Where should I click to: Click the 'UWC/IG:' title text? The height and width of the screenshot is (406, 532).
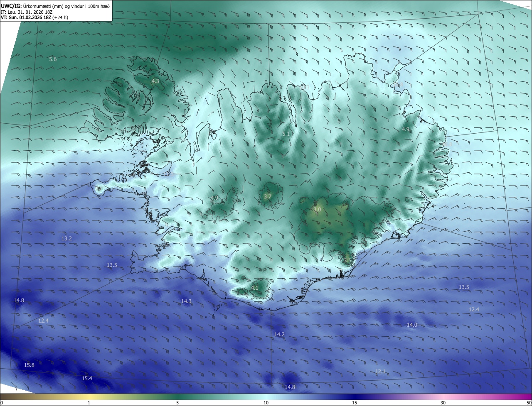click(x=11, y=5)
